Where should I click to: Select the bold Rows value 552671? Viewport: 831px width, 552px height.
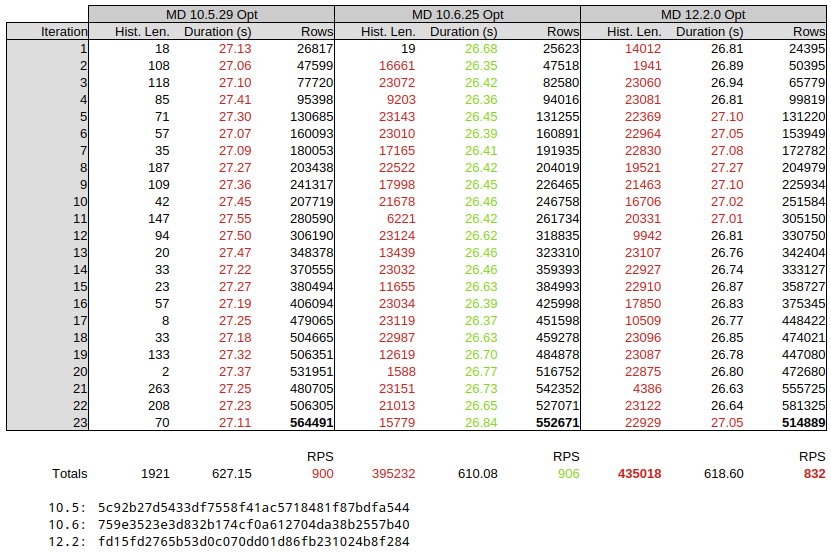556,422
